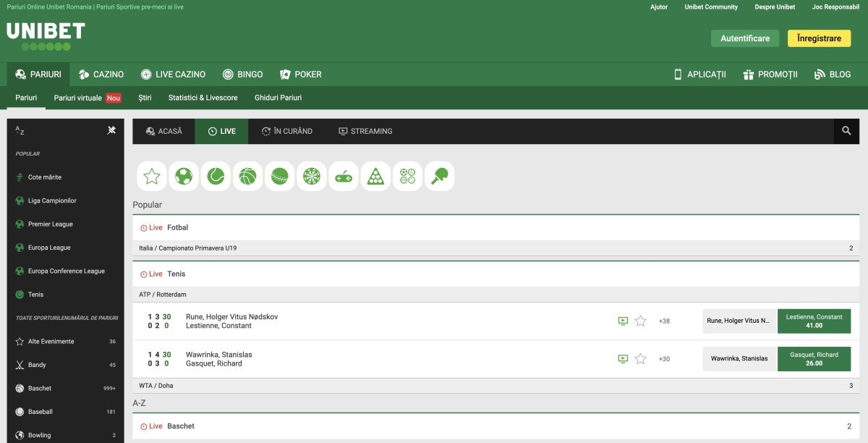
Task: Favorite the Rune vs Lestienne match star
Action: pyautogui.click(x=640, y=321)
